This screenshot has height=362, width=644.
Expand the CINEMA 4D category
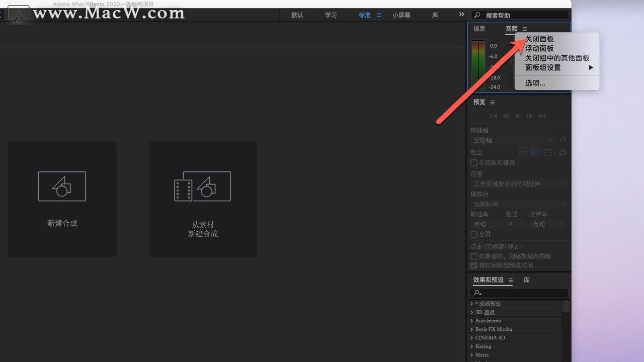coord(472,338)
